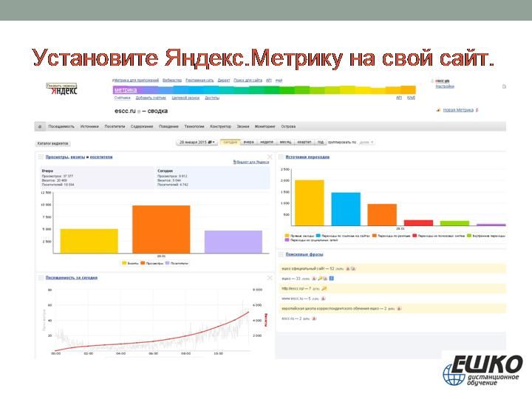Click the key icon in the 'http://escc.ru/ — 7' row
This screenshot has width=532, height=399.
tap(324, 288)
